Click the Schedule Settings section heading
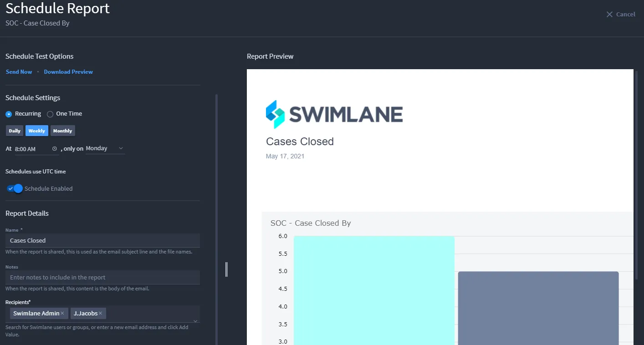This screenshot has height=345, width=644. tap(33, 98)
